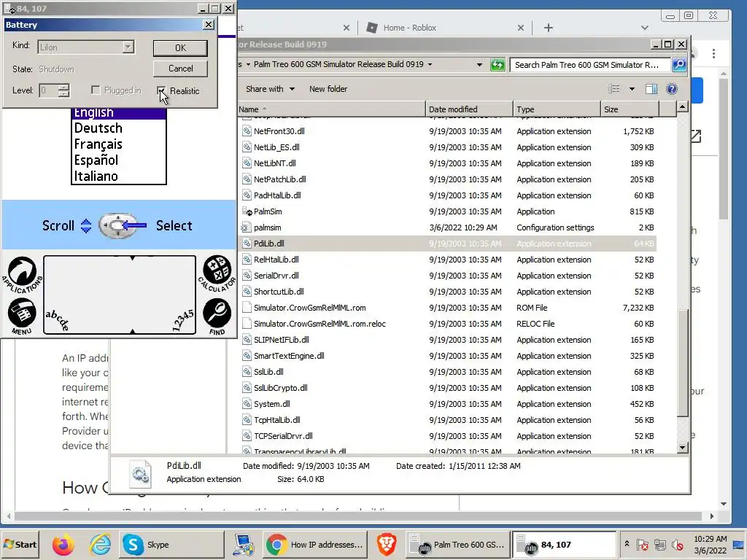The height and width of the screenshot is (560, 747).
Task: Open the view options dropdown arrow
Action: point(632,89)
